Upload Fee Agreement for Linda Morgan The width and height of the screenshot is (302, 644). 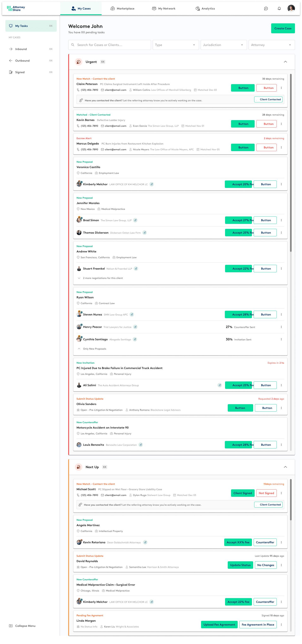pos(219,625)
